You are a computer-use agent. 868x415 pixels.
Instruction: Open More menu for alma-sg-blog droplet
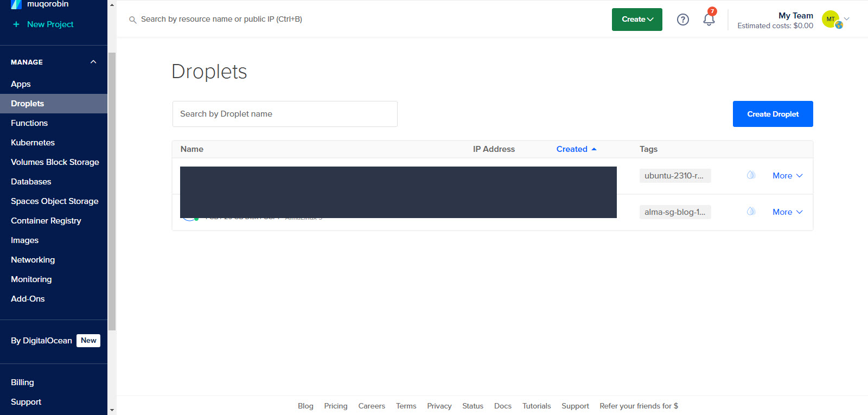787,212
